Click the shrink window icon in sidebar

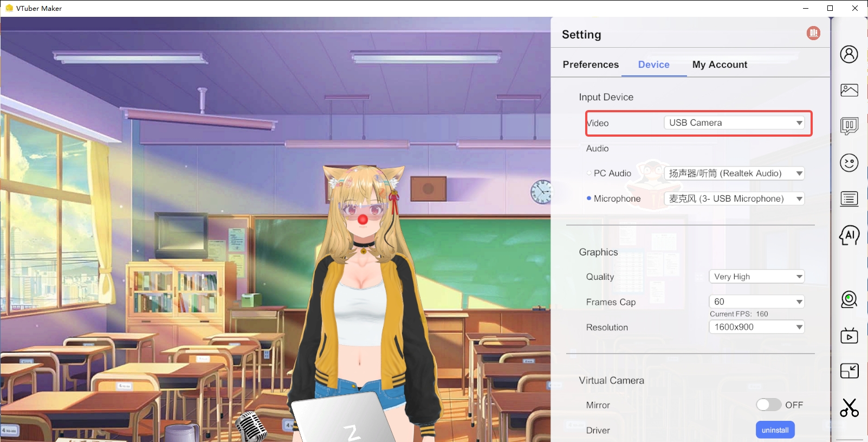[849, 371]
